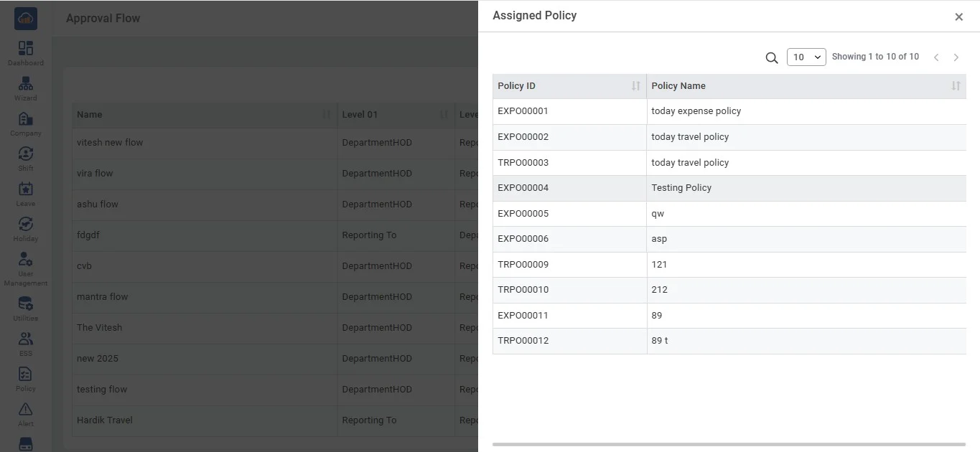
Task: Click the horizontal scrollbar at panel bottom
Action: tap(729, 445)
